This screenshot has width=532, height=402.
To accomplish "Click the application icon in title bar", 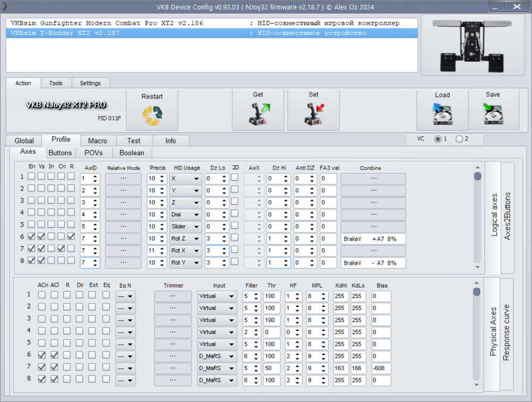I will click(x=5, y=6).
